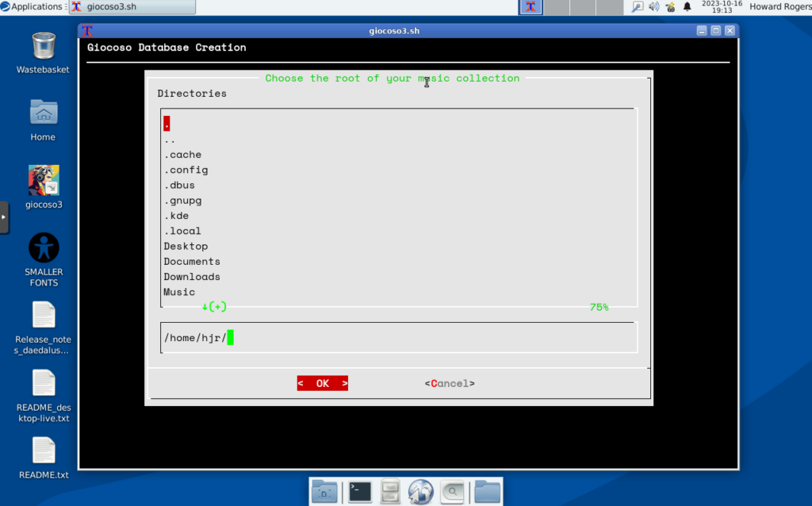
Task: Open the application finder search icon in dock
Action: tap(453, 492)
